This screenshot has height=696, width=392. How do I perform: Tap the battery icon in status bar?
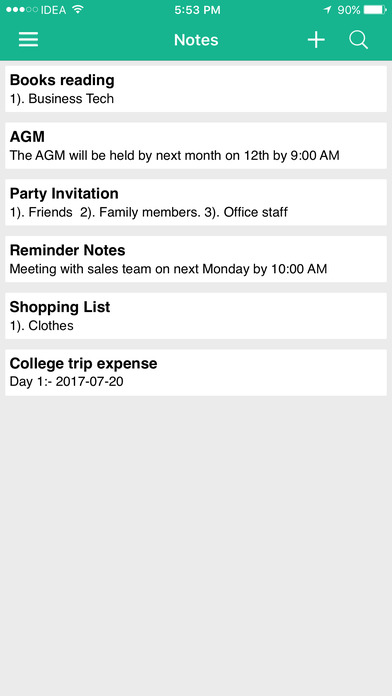tap(375, 10)
